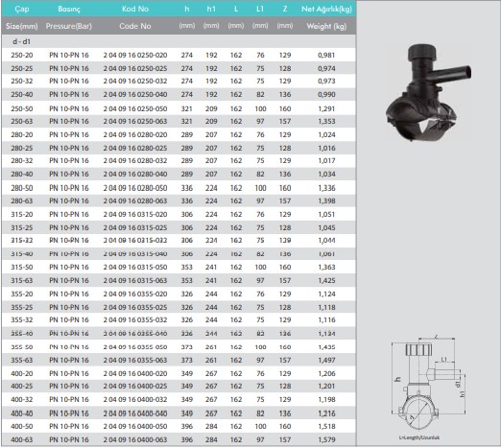Screen dimensions: 501x448
Task: Click the Weight (kg) column header
Action: pyautogui.click(x=326, y=26)
